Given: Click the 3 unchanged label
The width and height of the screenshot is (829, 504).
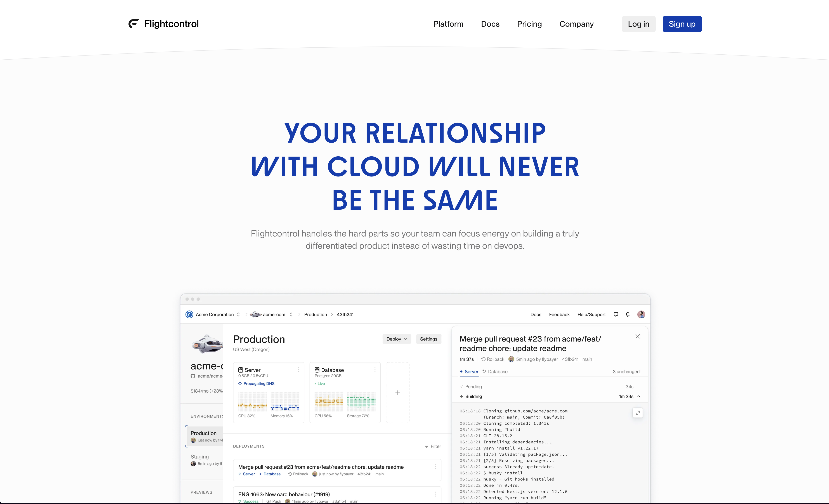Looking at the screenshot, I should tap(626, 371).
